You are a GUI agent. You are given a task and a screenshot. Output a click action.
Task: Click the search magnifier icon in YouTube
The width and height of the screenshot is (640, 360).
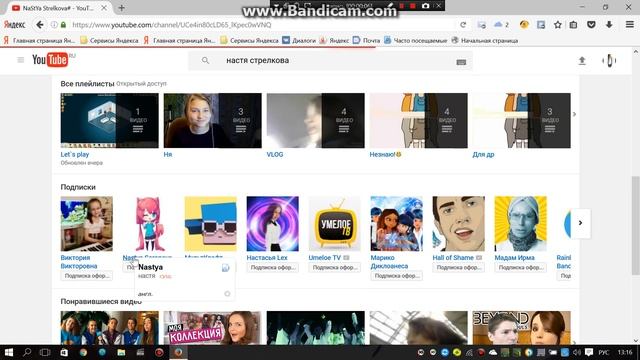[x=205, y=60]
